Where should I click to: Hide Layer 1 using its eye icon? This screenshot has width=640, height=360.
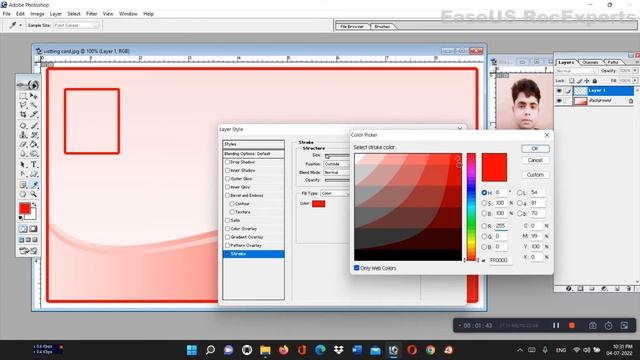click(x=559, y=91)
